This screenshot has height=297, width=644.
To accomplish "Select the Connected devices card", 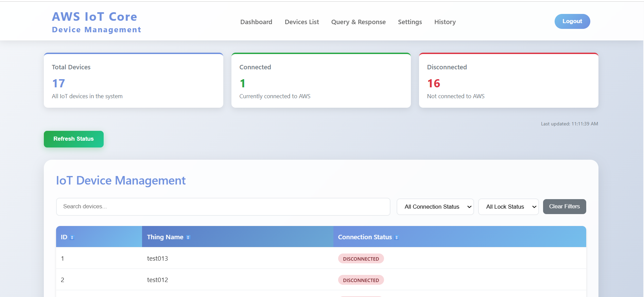I will [x=321, y=81].
